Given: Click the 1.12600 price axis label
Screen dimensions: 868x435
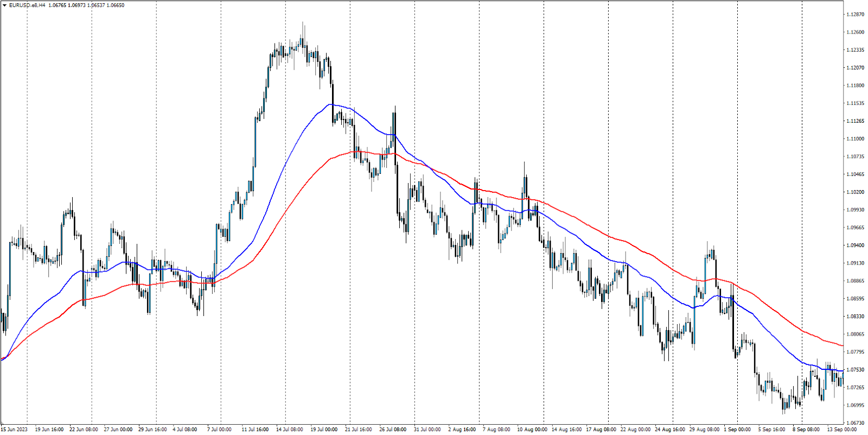Looking at the screenshot, I should [856, 33].
